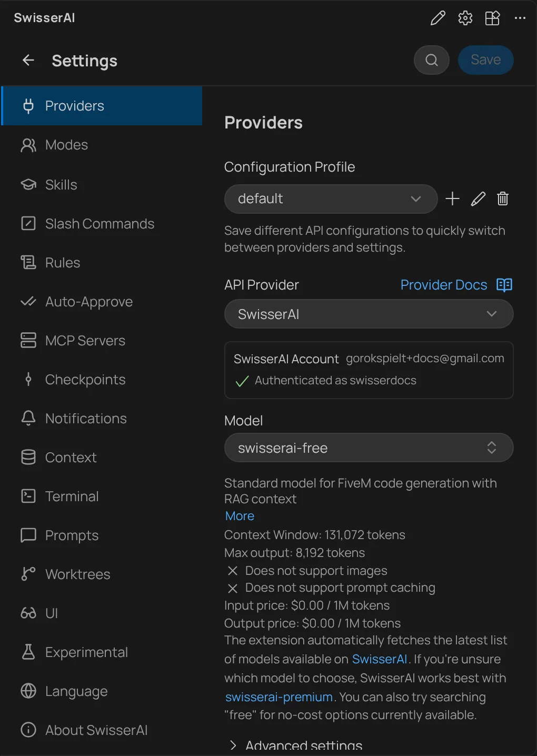Click the Authenticated as swisserdocs text
The width and height of the screenshot is (537, 756).
[x=335, y=380]
